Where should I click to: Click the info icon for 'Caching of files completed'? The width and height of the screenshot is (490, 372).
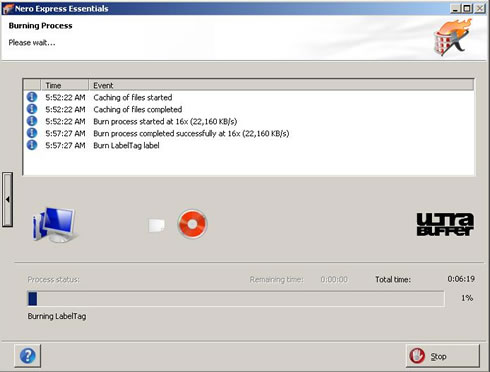click(32, 109)
